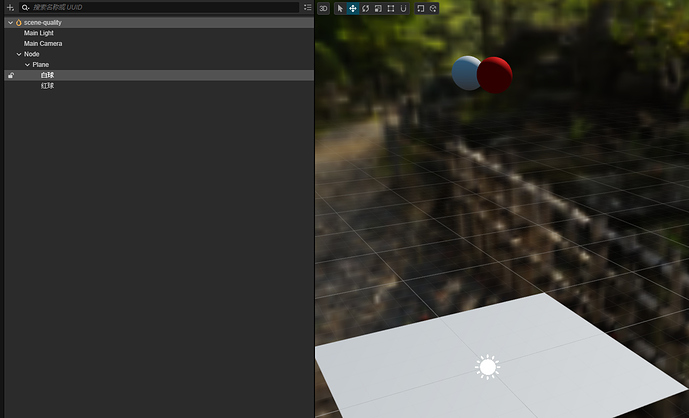This screenshot has width=689, height=418.
Task: Collapse the Plane tree item
Action: coord(27,65)
